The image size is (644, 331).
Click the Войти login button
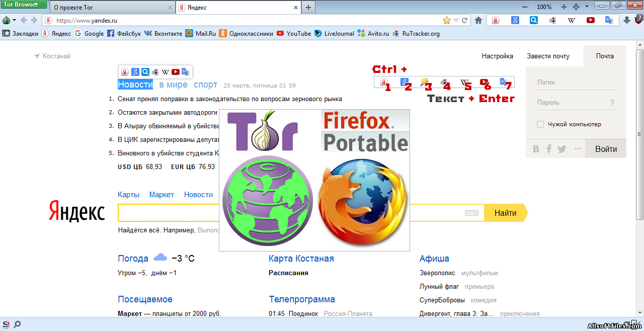pos(606,149)
